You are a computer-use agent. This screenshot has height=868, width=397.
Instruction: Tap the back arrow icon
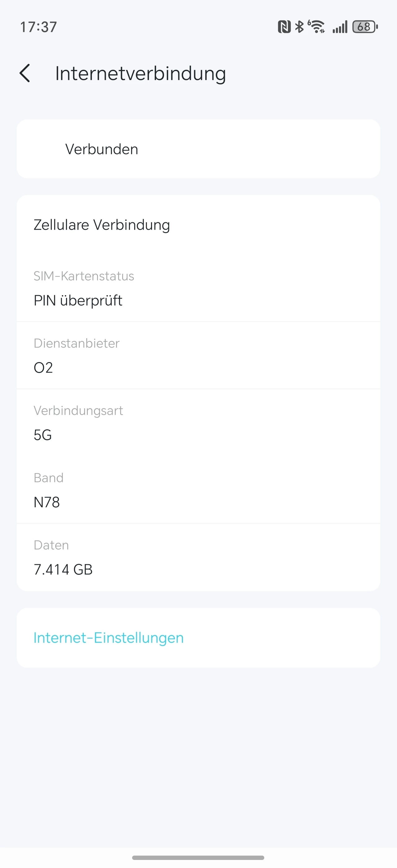pos(25,73)
